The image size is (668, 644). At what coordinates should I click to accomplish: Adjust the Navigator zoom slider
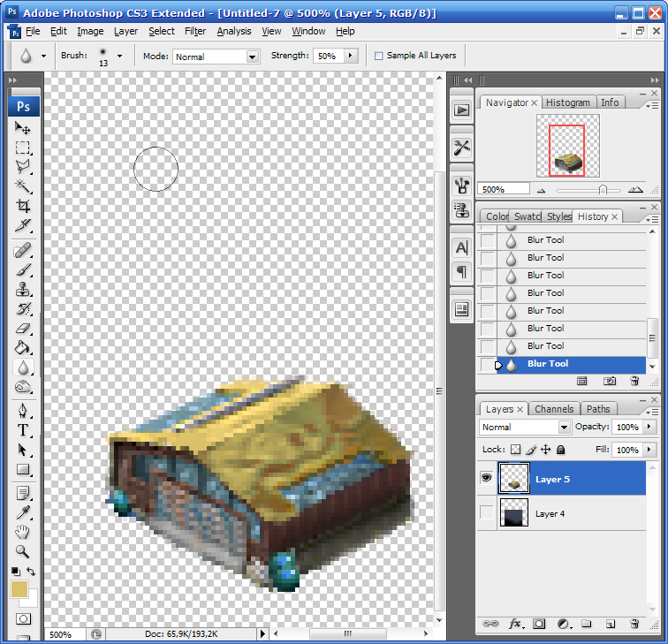coord(603,190)
